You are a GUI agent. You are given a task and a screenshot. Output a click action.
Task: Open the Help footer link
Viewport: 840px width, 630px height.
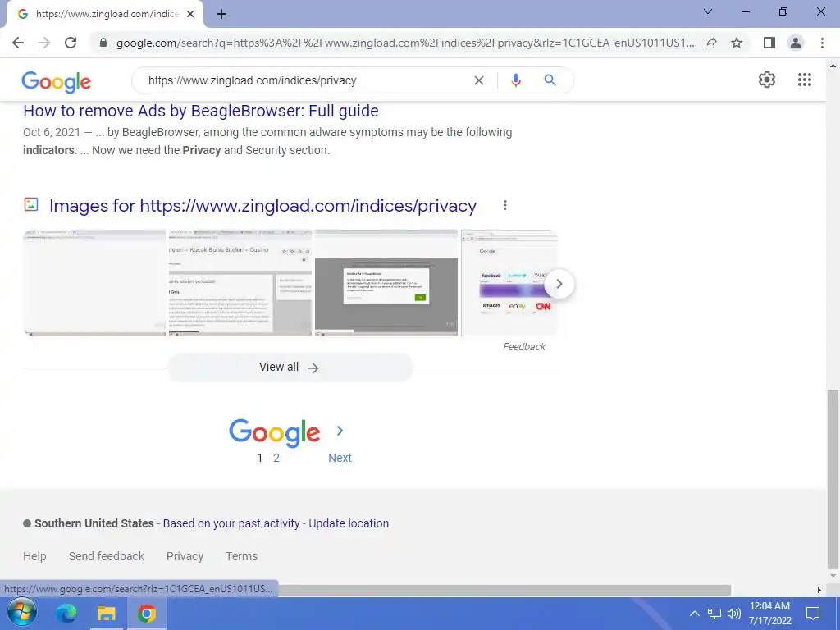[34, 556]
